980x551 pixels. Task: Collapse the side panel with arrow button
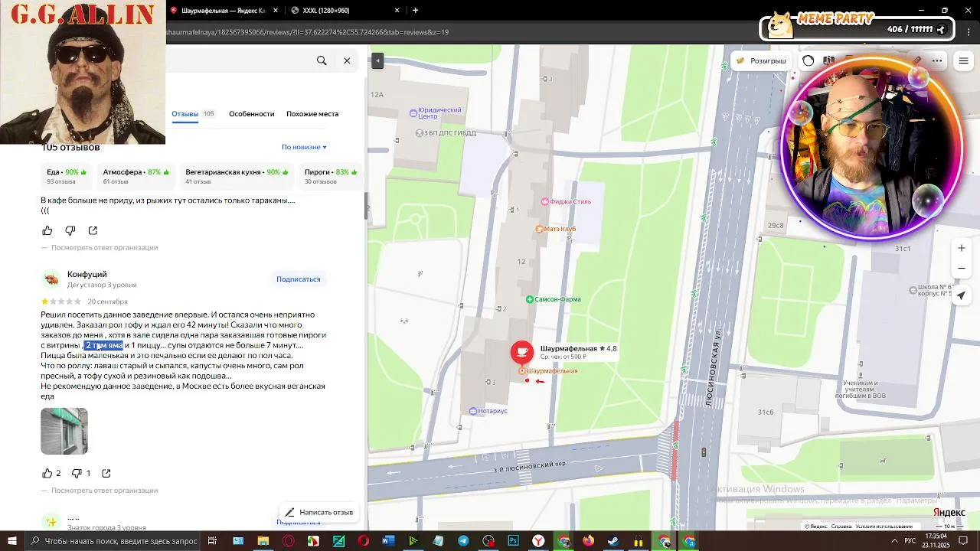coord(377,61)
